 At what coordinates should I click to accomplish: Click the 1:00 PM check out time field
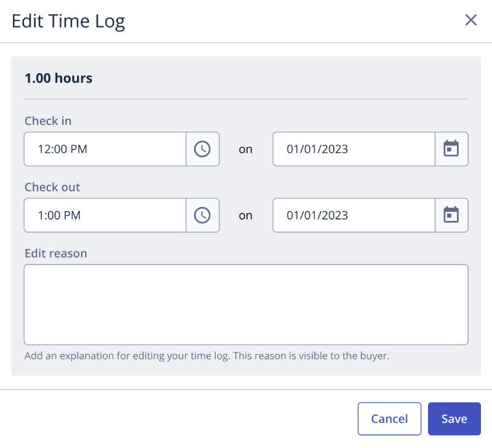[x=105, y=215]
